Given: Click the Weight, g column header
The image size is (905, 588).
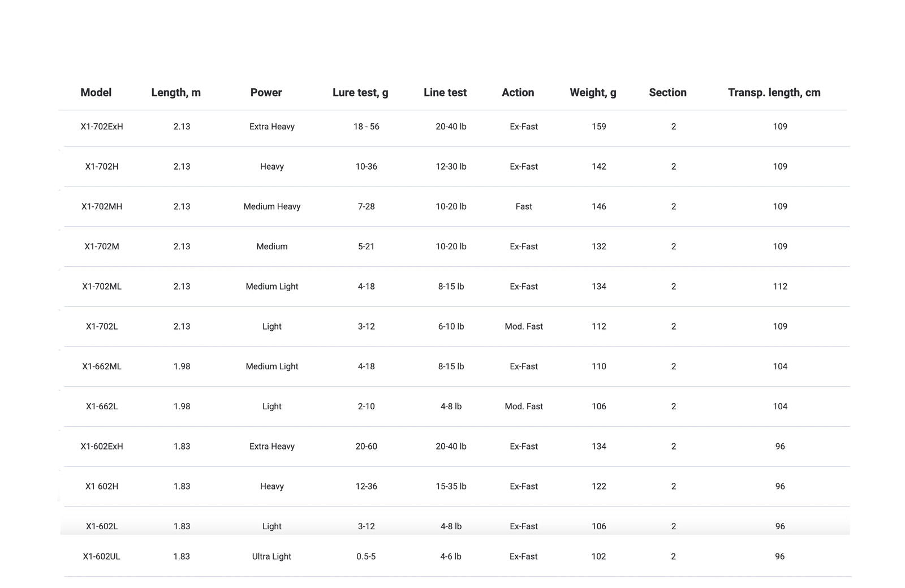Looking at the screenshot, I should click(x=593, y=93).
